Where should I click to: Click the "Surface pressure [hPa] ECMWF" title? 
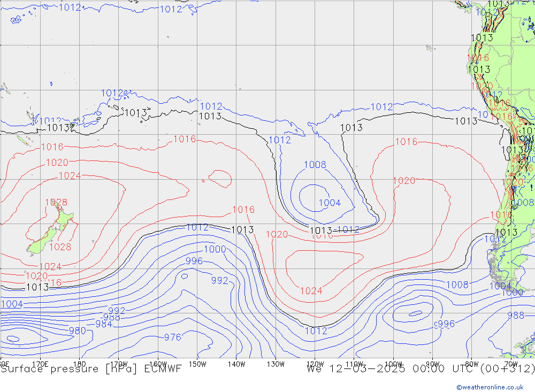pos(91,369)
